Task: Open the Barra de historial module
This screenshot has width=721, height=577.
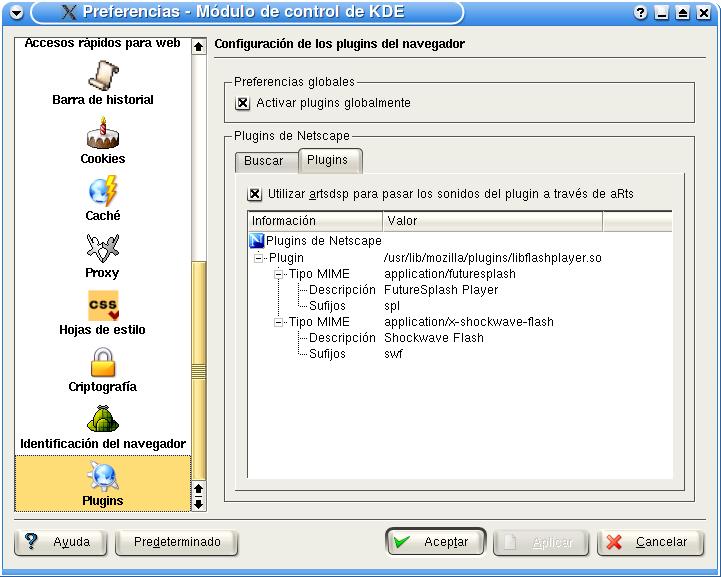Action: pyautogui.click(x=103, y=76)
